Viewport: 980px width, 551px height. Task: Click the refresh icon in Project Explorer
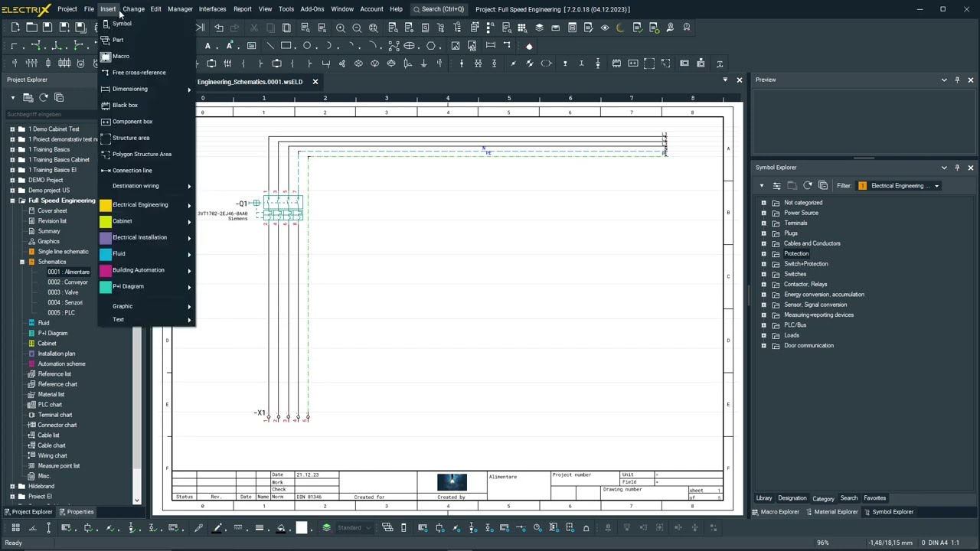click(44, 97)
